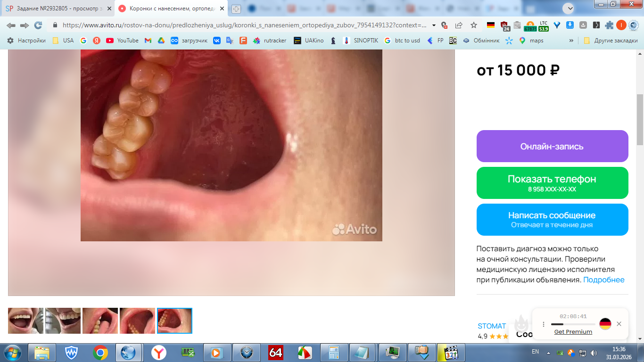Open the Gmail bookmark icon
The image size is (644, 362).
[x=148, y=41]
